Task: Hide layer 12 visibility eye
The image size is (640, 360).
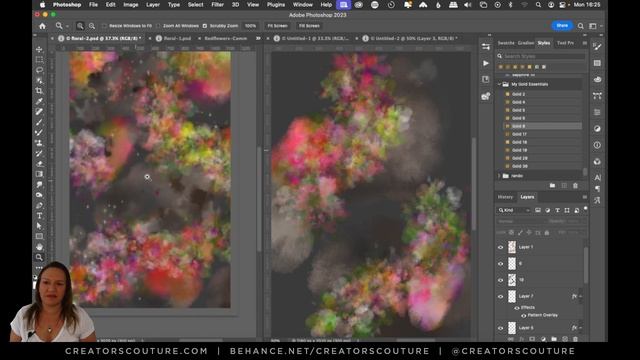Action: tap(500, 280)
